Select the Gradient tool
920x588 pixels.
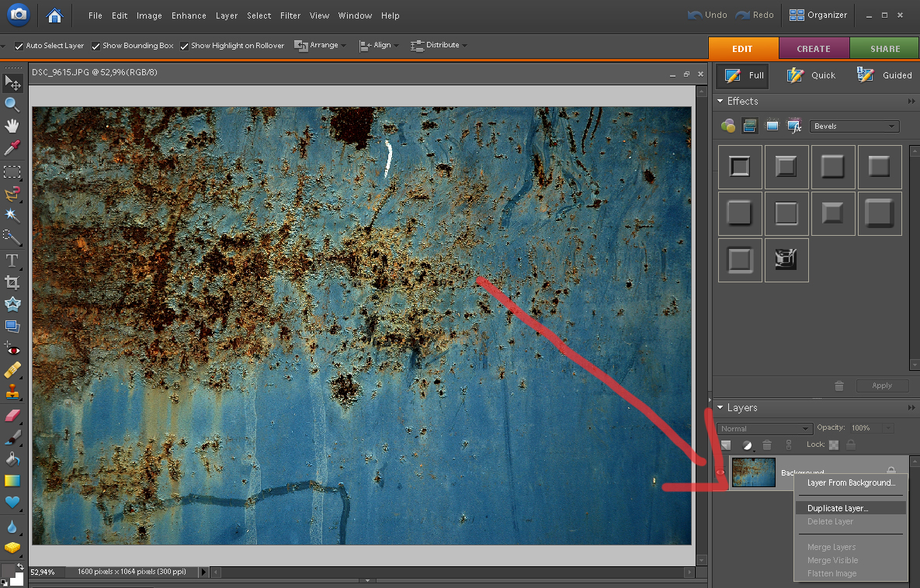pyautogui.click(x=12, y=480)
